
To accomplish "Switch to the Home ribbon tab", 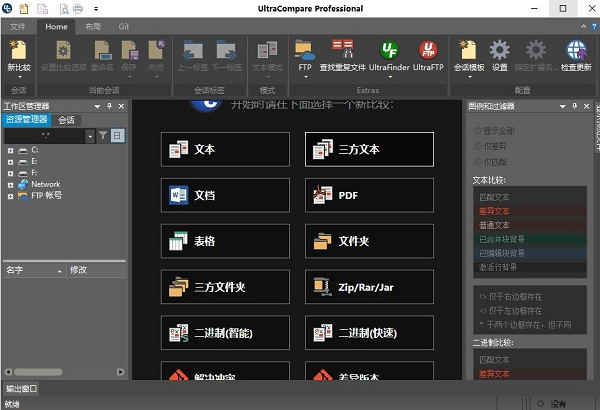I will tap(56, 27).
